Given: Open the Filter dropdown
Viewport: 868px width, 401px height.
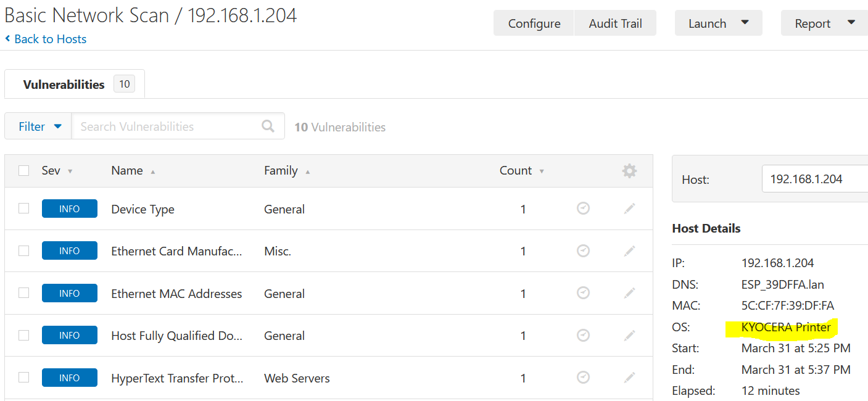Looking at the screenshot, I should (39, 126).
